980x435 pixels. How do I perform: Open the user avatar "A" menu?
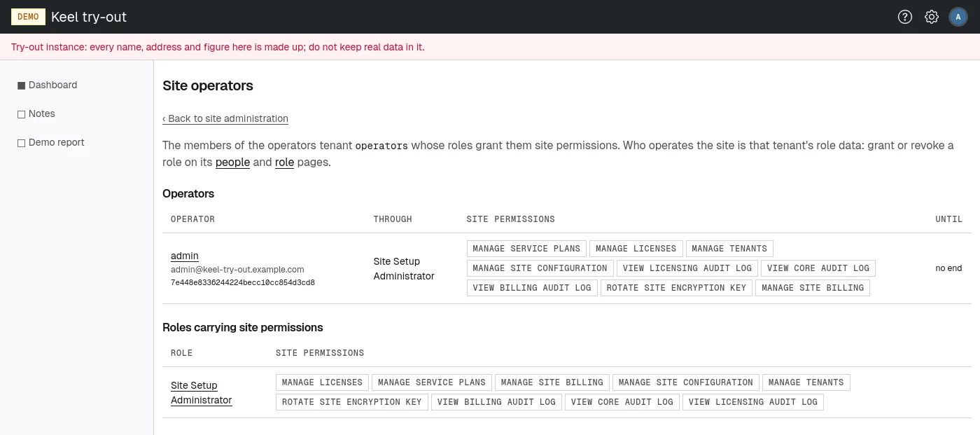pyautogui.click(x=958, y=17)
